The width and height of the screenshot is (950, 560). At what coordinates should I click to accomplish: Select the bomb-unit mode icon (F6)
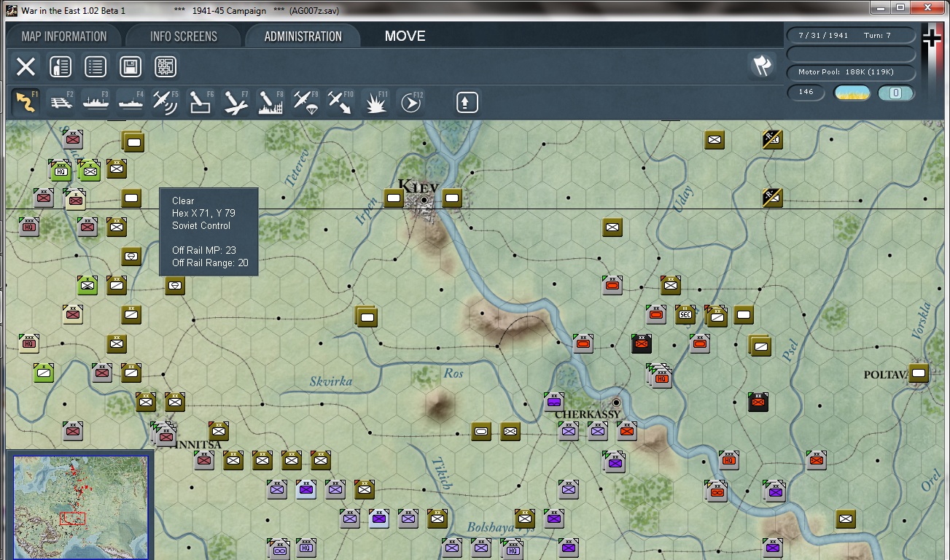(x=201, y=102)
